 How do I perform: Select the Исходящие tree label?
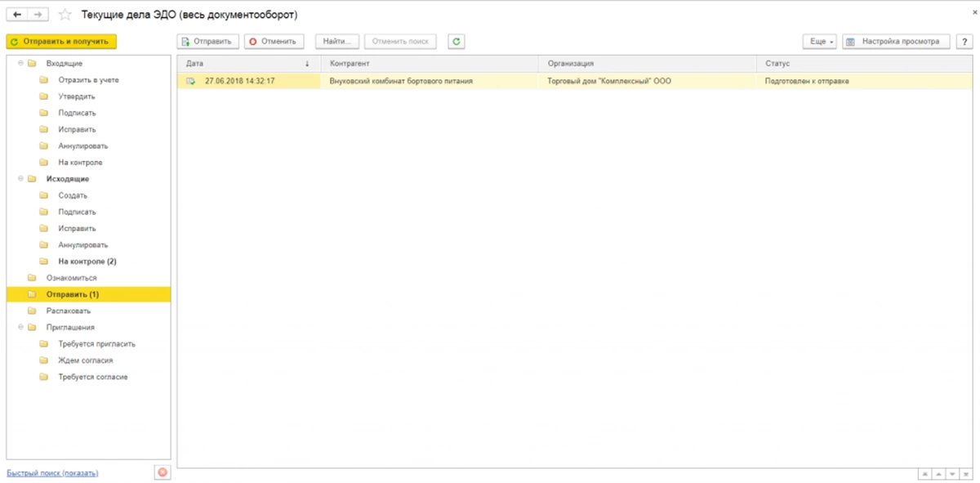point(68,179)
